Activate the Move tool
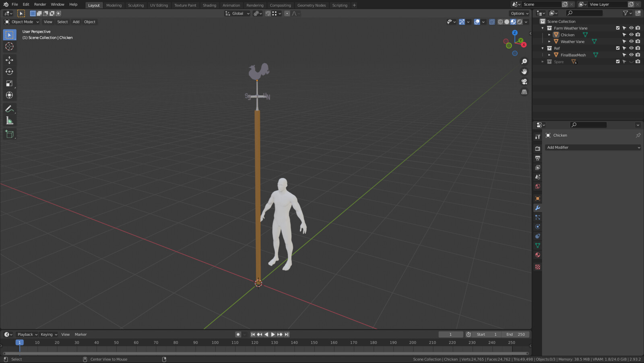Image resolution: width=644 pixels, height=363 pixels. pos(9,60)
